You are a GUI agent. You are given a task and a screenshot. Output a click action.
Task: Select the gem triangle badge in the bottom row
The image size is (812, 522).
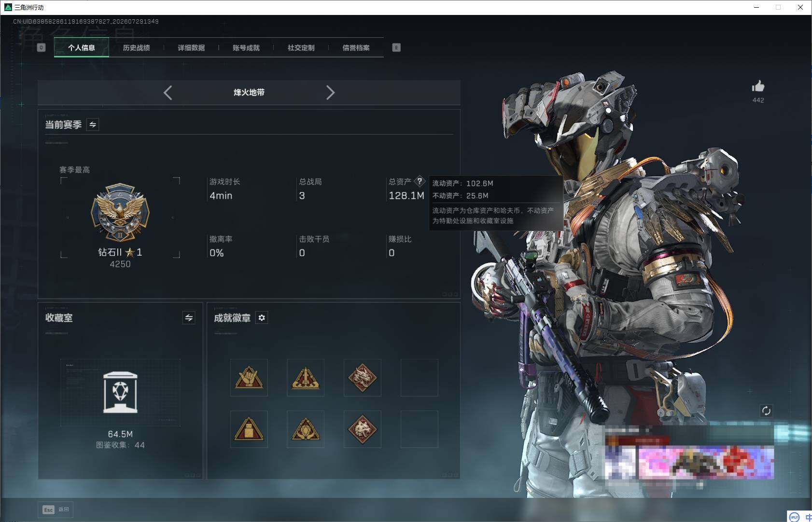[306, 429]
